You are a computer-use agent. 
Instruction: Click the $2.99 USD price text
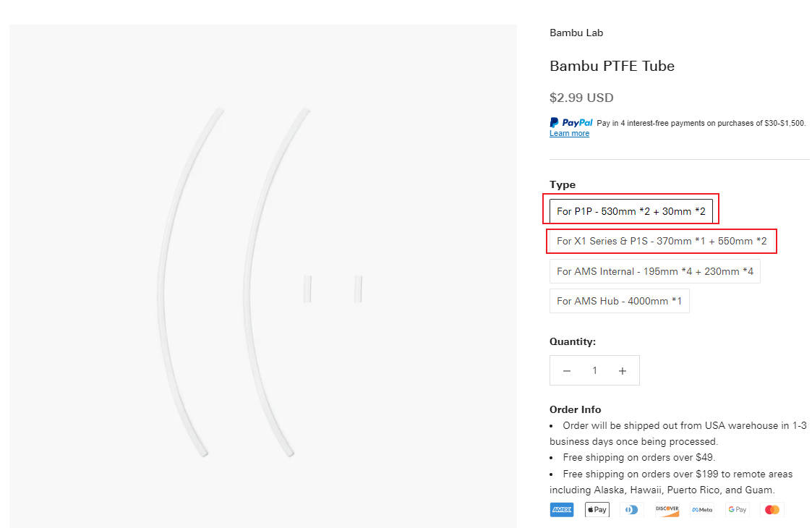581,98
